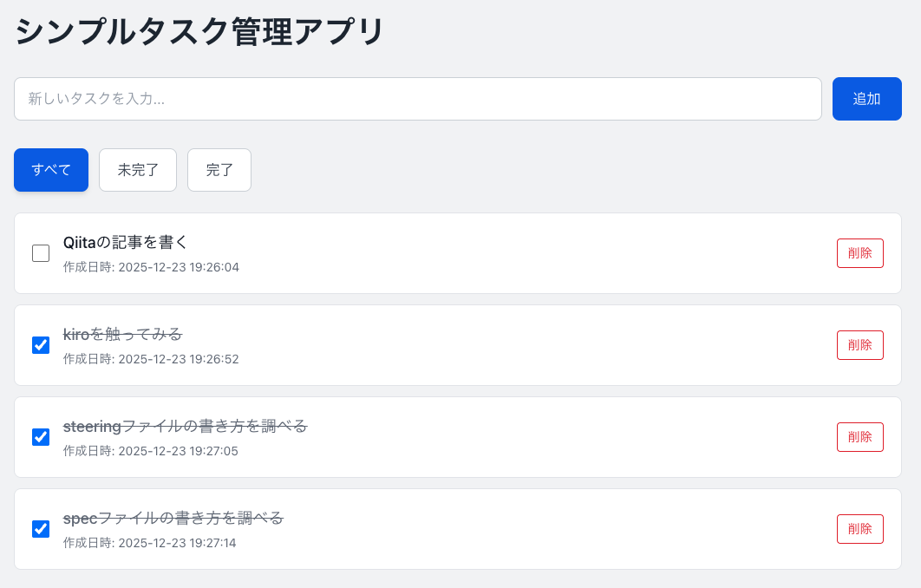
Task: Switch to the 未完了 filter
Action: point(138,170)
